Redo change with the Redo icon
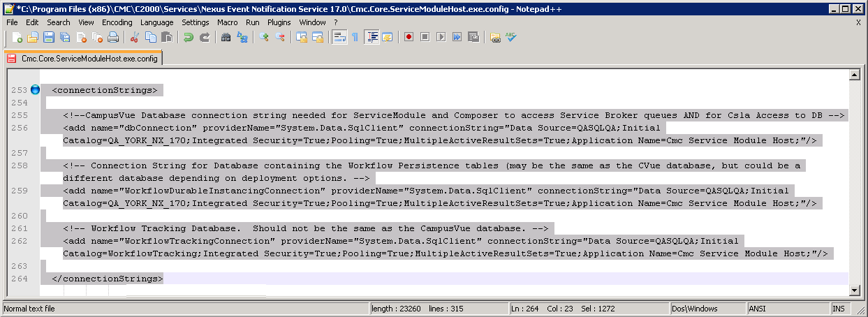 [204, 37]
